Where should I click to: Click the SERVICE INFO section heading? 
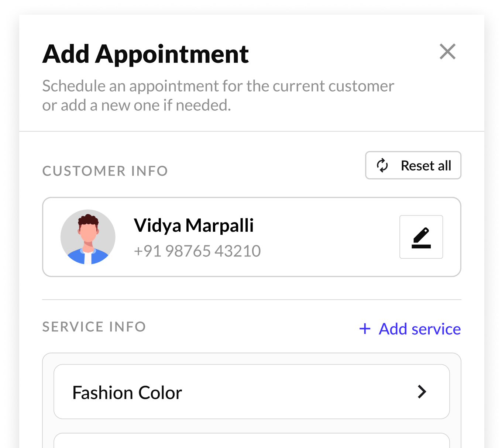94,327
